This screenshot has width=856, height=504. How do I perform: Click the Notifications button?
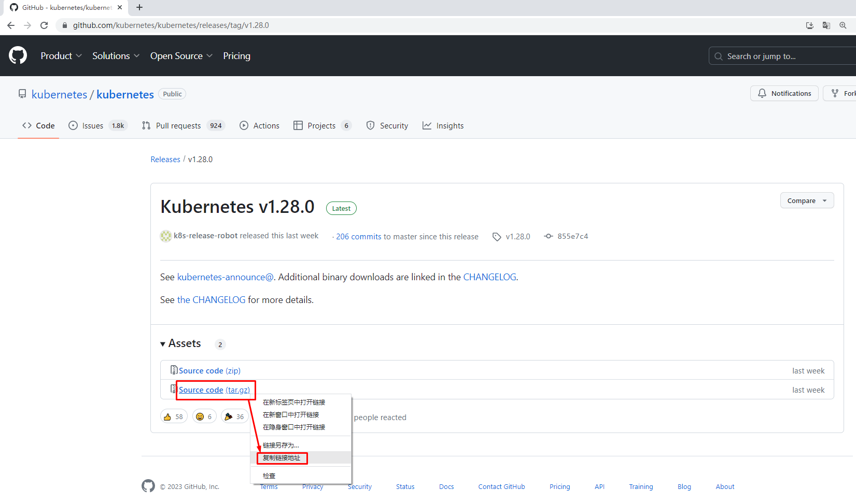[x=784, y=93]
